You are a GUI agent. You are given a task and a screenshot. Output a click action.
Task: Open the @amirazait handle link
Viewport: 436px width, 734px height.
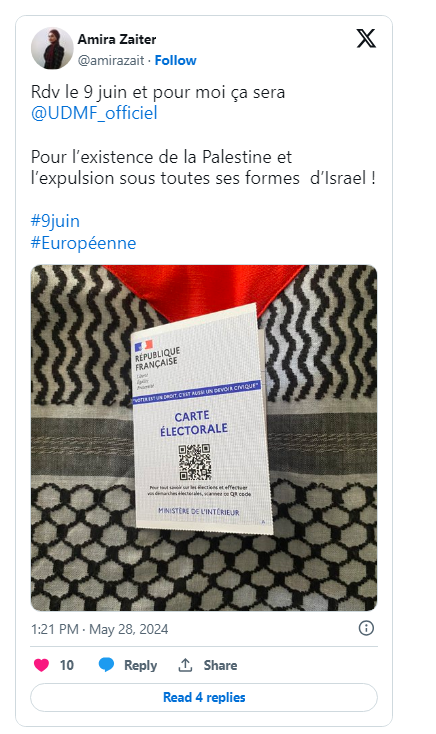point(111,60)
